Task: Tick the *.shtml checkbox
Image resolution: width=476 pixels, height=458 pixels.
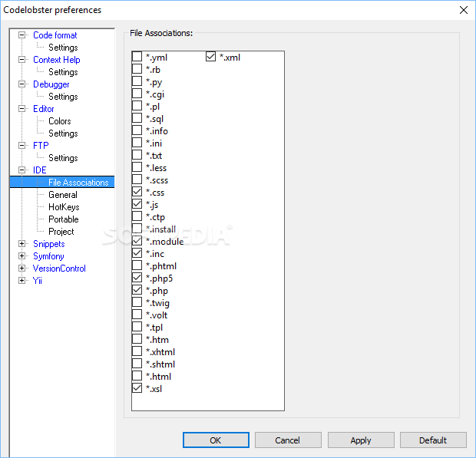Action: (x=137, y=364)
